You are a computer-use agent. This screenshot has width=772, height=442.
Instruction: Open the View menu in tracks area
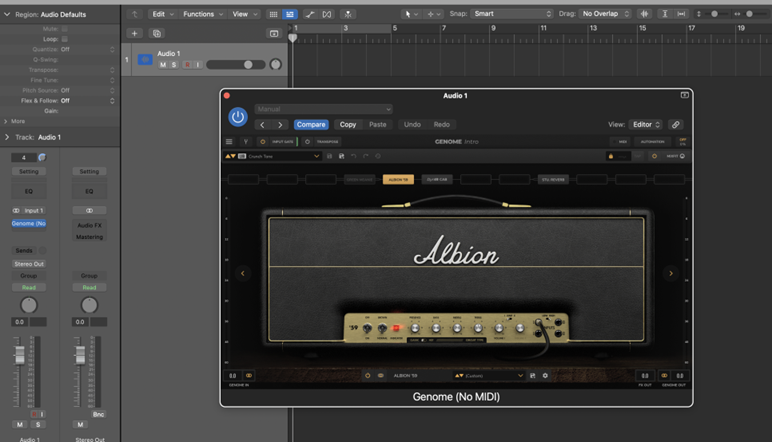pyautogui.click(x=244, y=14)
